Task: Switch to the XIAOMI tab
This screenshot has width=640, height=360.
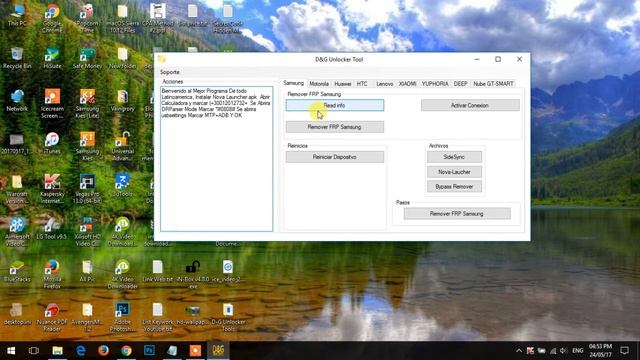Action: (408, 84)
